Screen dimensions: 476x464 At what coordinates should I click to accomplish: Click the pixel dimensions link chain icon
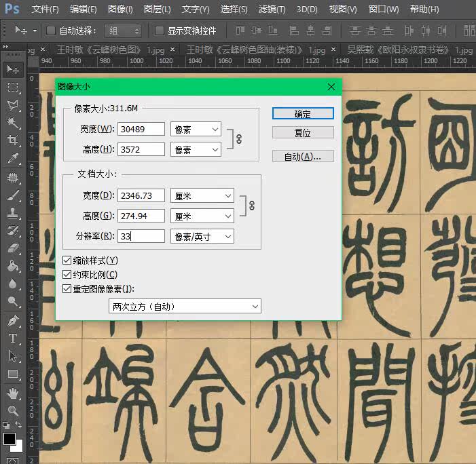pyautogui.click(x=239, y=139)
